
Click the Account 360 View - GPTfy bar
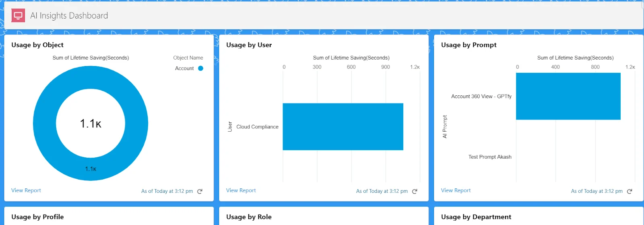568,96
